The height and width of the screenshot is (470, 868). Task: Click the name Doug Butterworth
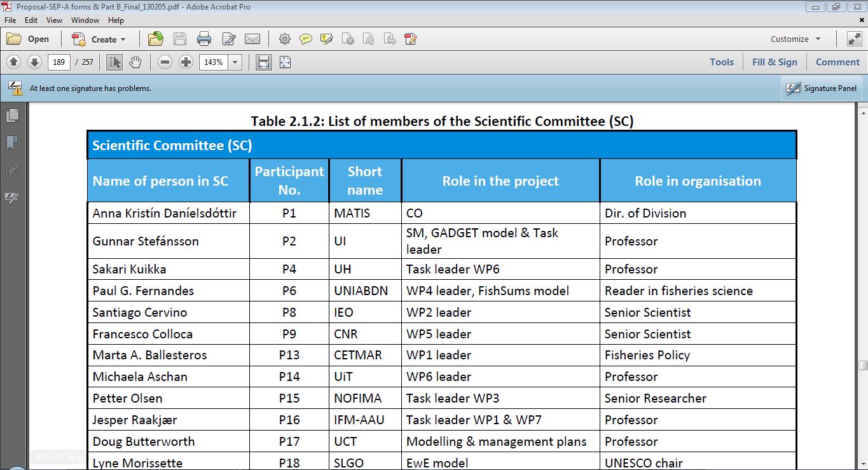[144, 441]
